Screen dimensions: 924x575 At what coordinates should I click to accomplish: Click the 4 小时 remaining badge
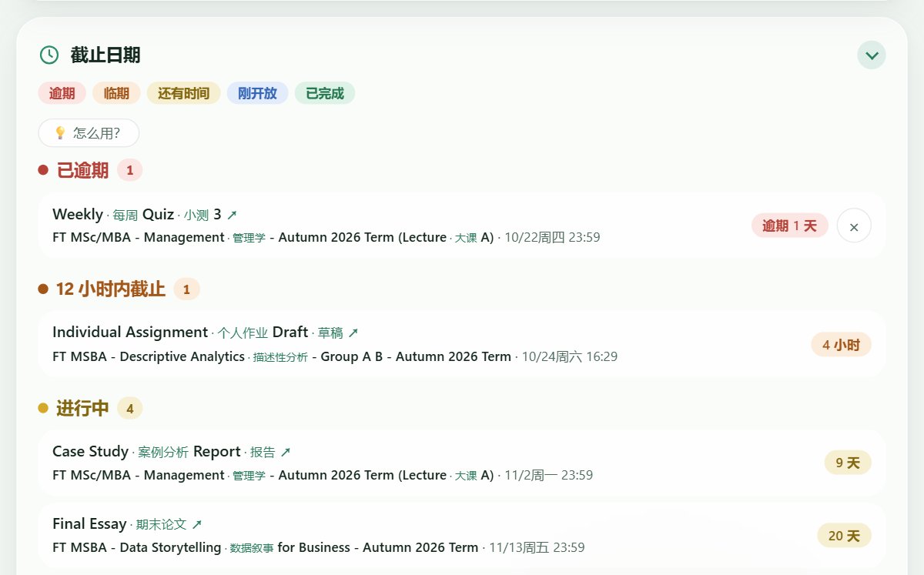click(841, 345)
